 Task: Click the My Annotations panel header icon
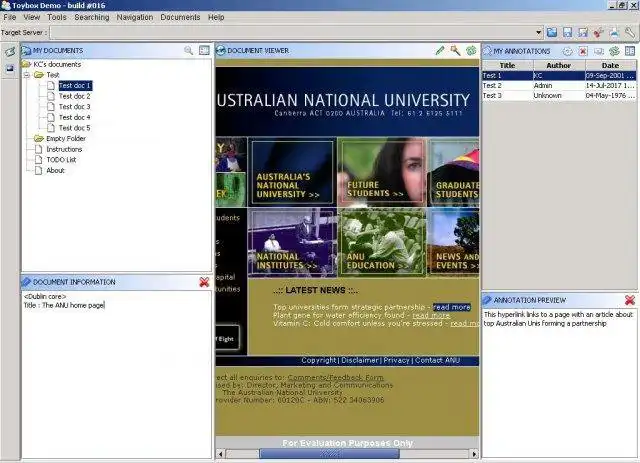pos(487,51)
